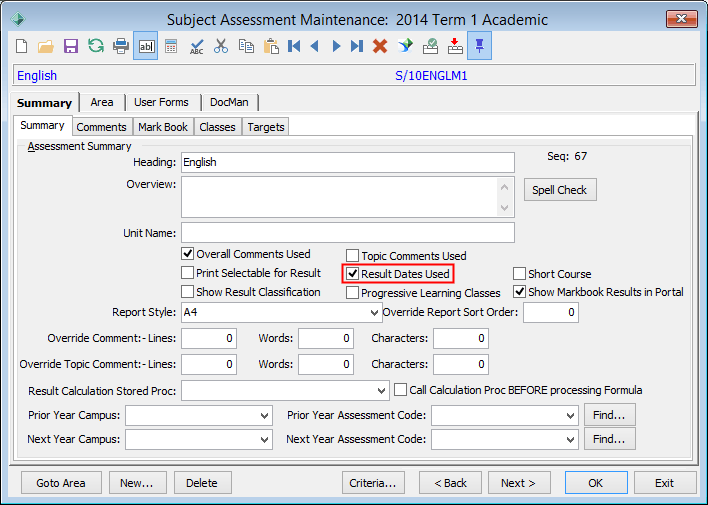
Task: Jump to the first record icon
Action: tap(294, 46)
